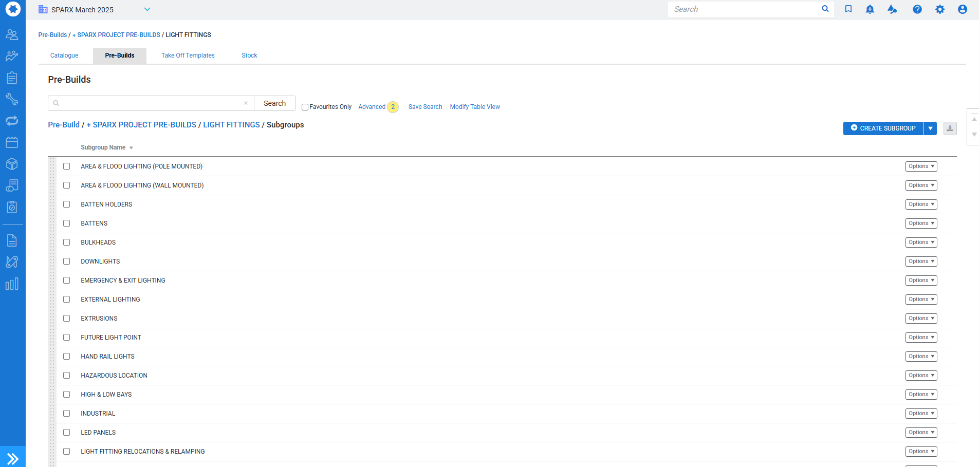Open Options dropdown for BULKHEADS
980x467 pixels.
[x=921, y=242]
